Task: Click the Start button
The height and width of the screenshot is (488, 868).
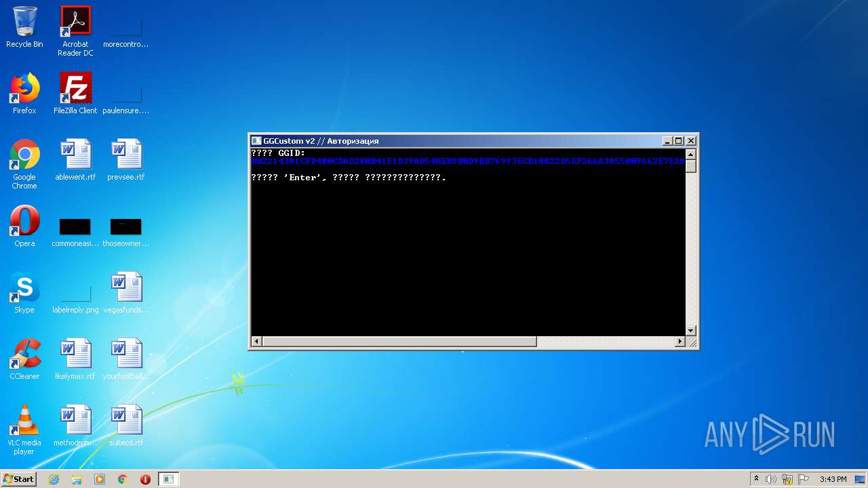Action: 19,479
